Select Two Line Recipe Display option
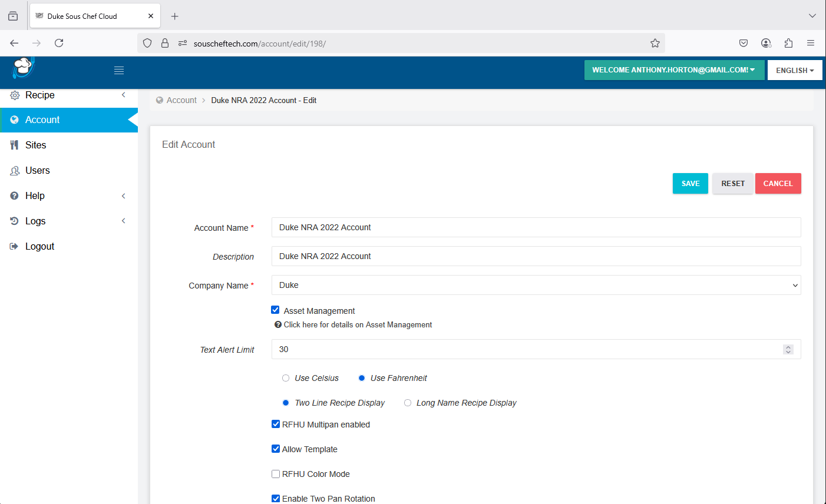Image resolution: width=826 pixels, height=504 pixels. [286, 403]
